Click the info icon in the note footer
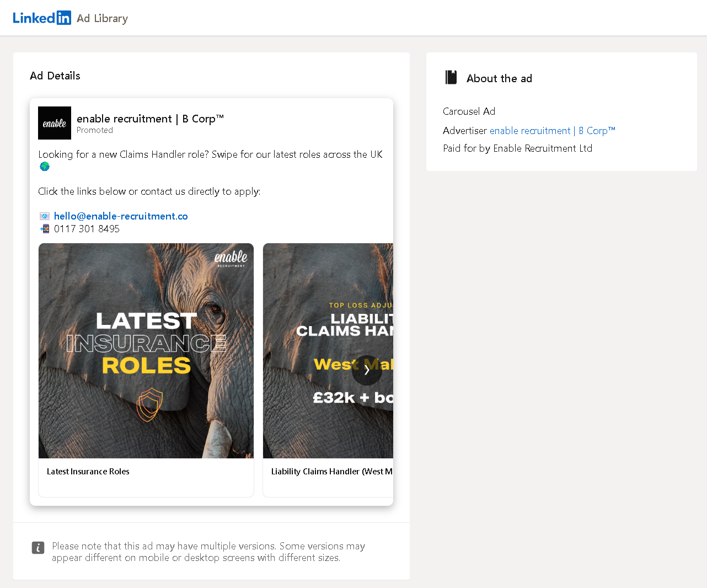The width and height of the screenshot is (707, 588). click(x=38, y=548)
